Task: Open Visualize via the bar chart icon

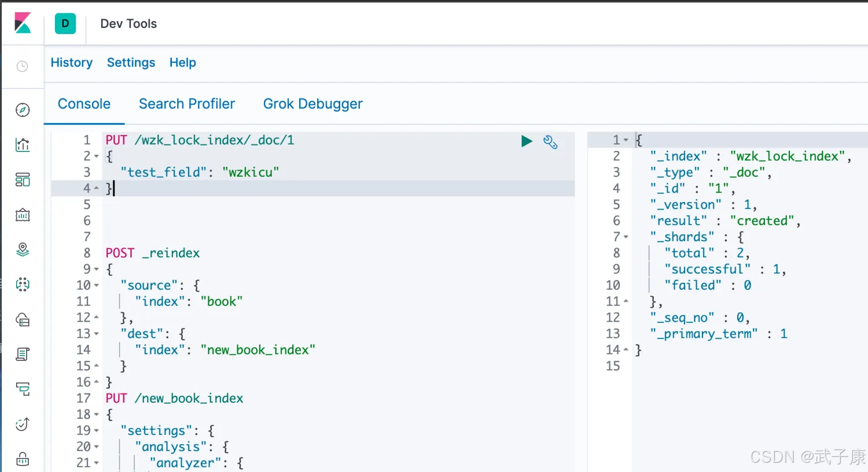Action: pos(23,145)
